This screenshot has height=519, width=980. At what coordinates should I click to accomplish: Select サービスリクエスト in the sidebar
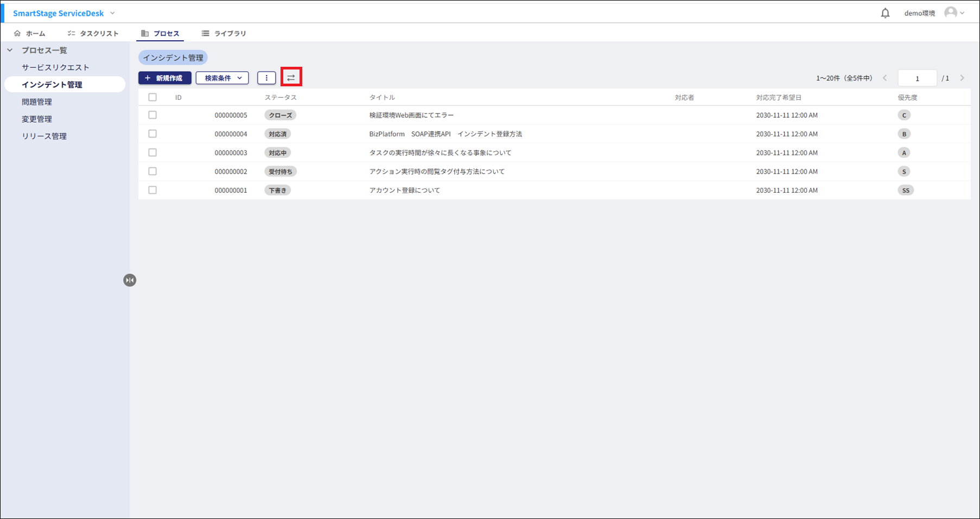tap(55, 67)
